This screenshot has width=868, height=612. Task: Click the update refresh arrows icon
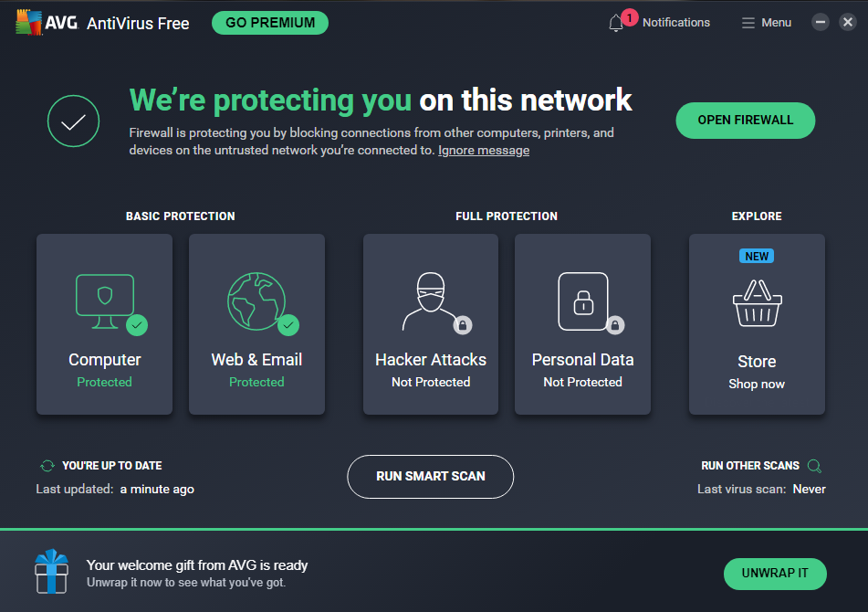coord(47,466)
